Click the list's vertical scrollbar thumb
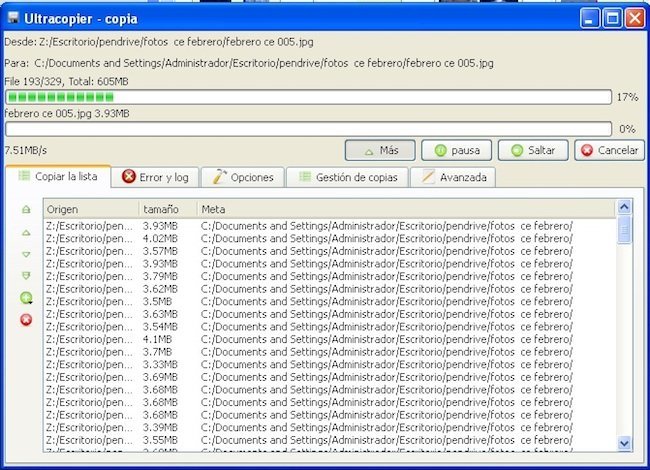650x470 pixels. click(624, 229)
